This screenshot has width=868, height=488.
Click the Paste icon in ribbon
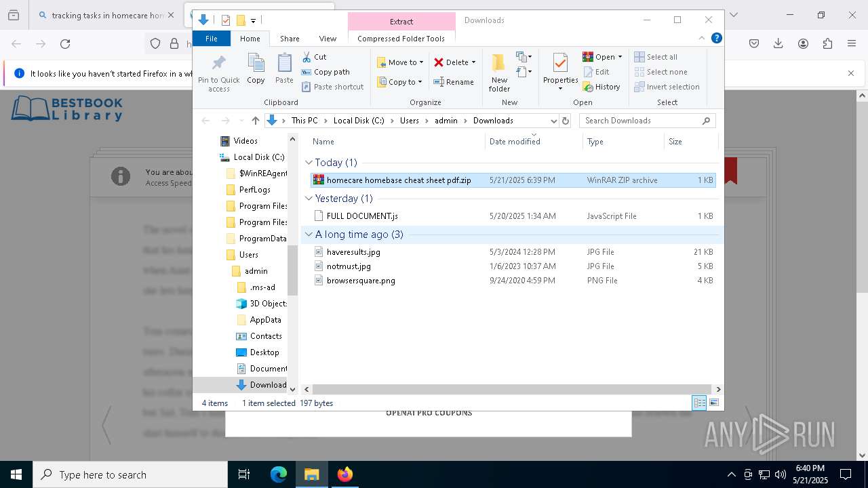(x=284, y=68)
